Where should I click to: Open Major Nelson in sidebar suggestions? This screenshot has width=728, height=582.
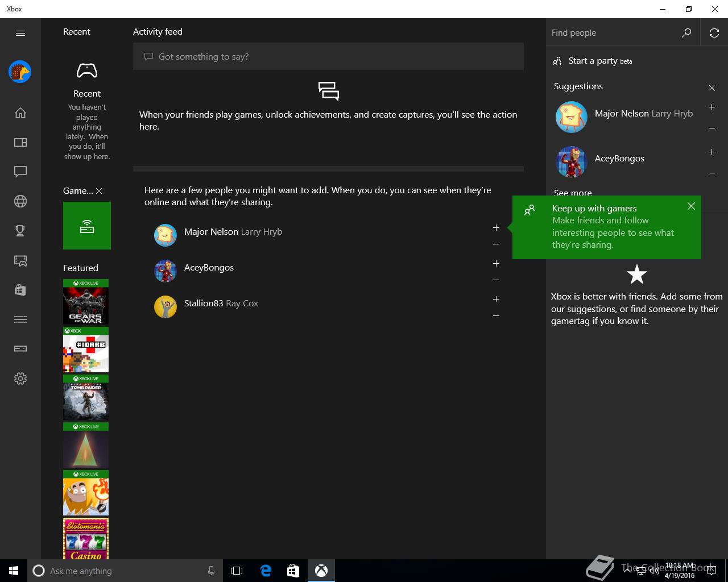[624, 117]
